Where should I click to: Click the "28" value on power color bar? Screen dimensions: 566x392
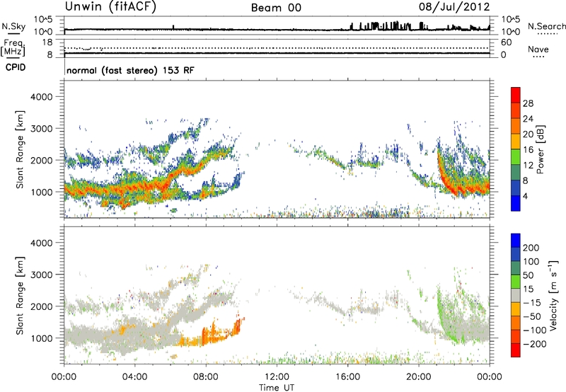tap(528, 103)
